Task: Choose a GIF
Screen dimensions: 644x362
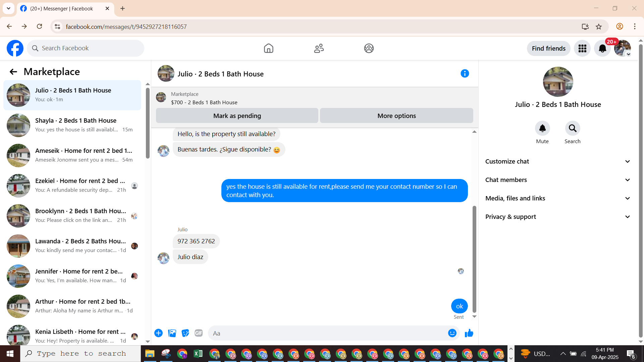Action: pyautogui.click(x=199, y=333)
